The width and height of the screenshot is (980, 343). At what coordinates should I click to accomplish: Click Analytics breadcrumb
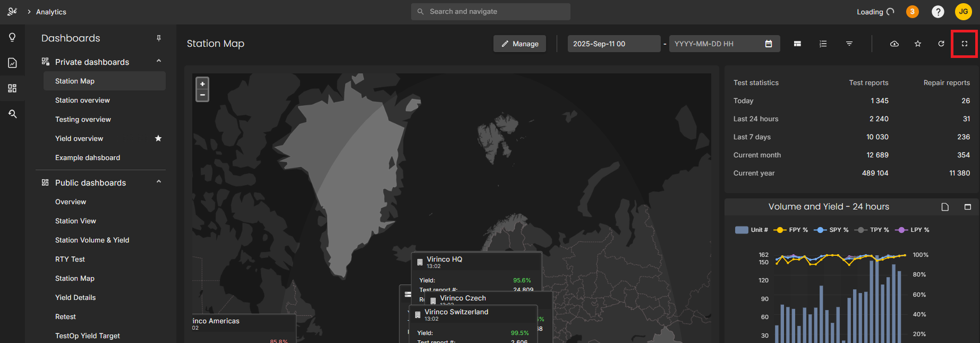point(51,12)
